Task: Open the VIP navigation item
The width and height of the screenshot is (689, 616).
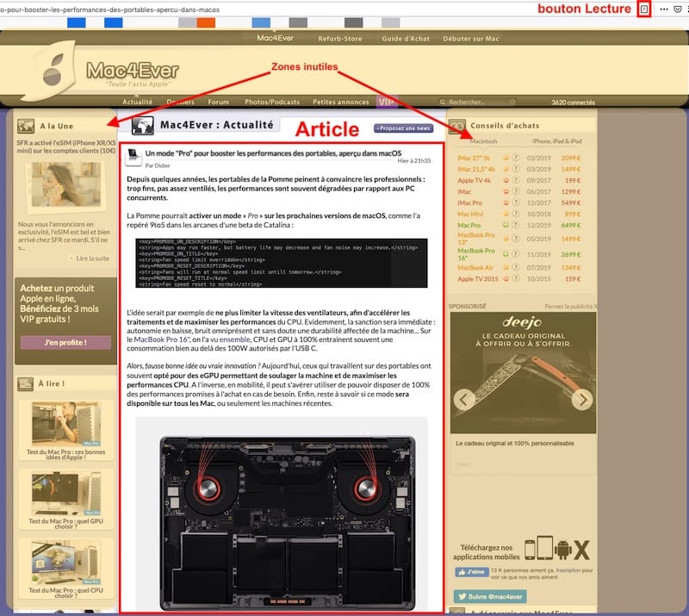Action: tap(387, 102)
